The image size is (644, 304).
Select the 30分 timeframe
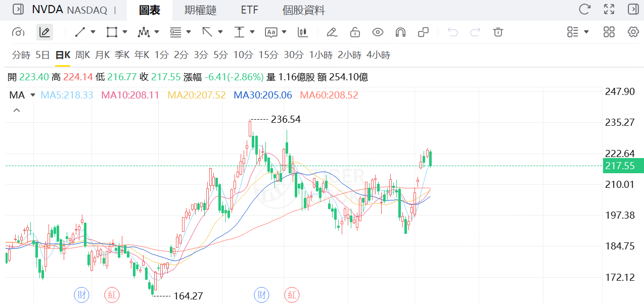[x=294, y=55]
